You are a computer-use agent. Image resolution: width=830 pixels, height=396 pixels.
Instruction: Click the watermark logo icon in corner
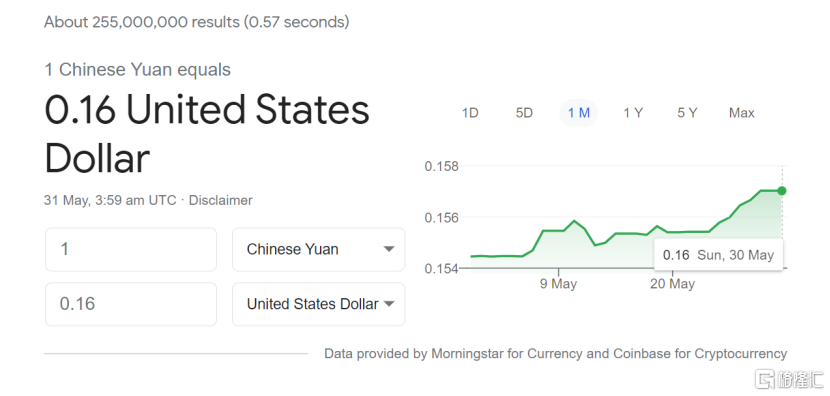765,378
